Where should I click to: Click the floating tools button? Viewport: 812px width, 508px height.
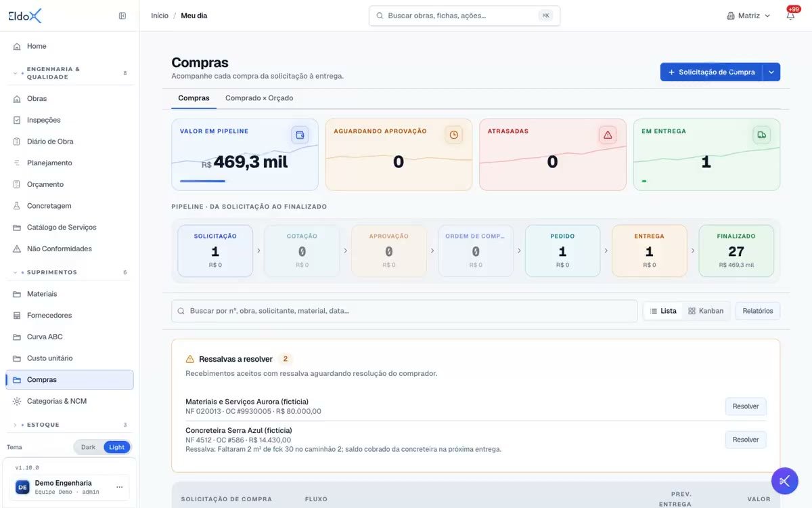click(x=785, y=481)
